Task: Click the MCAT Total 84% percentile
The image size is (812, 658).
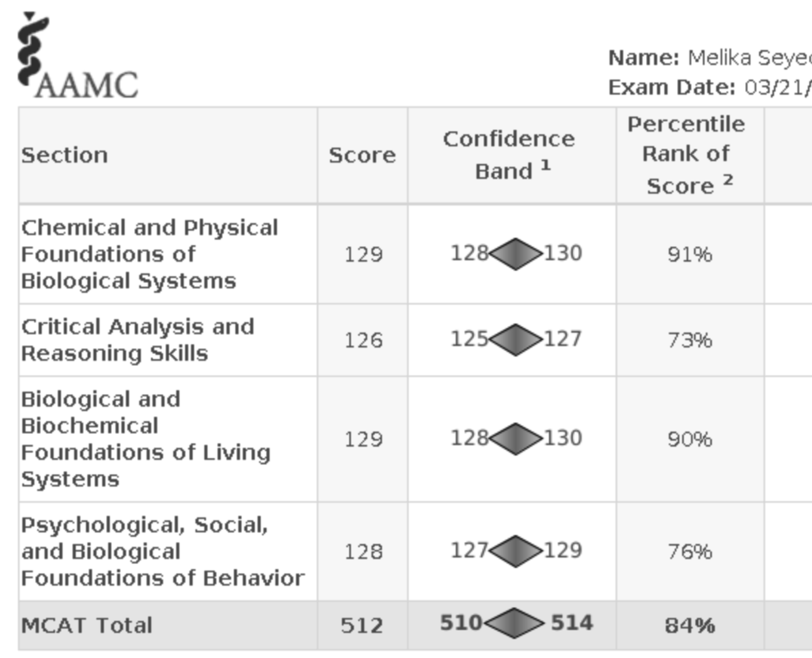Action: pyautogui.click(x=690, y=625)
